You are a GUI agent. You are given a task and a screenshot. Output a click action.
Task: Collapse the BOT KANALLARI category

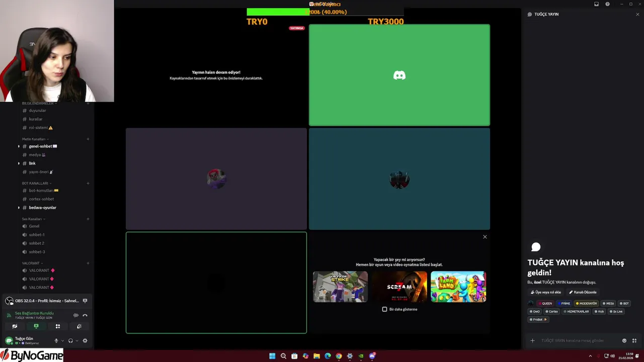point(36,183)
